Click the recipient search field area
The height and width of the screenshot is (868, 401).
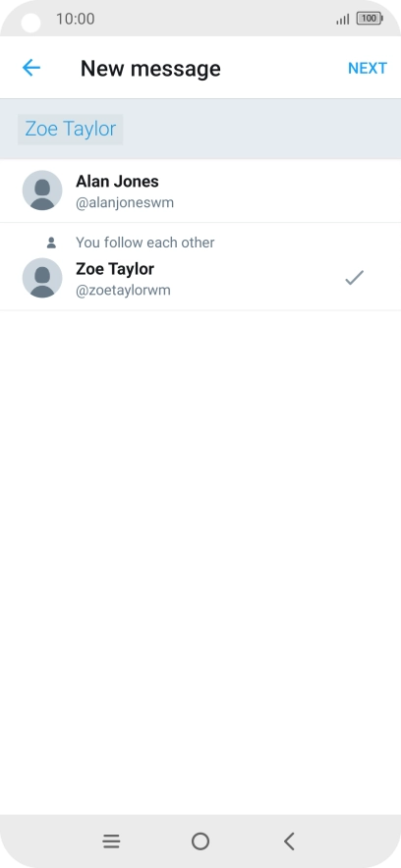pos(200,129)
